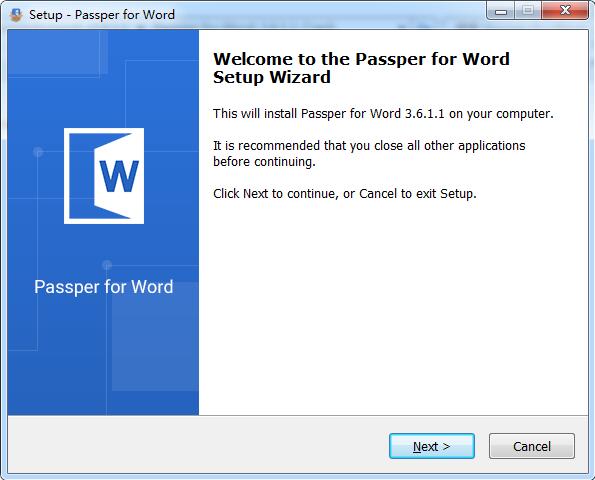Click the 'Passper for Word' label on blue panel
Screen dimensions: 595x480
tap(104, 287)
